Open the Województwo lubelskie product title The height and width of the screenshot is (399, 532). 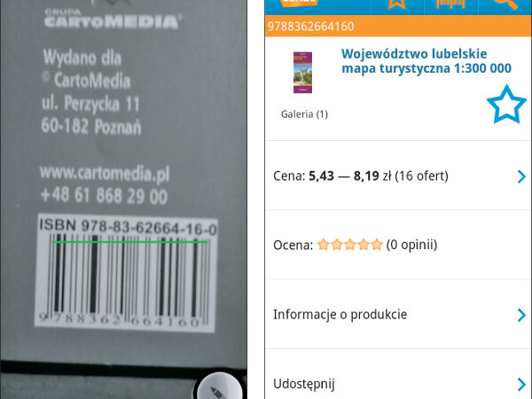point(426,61)
